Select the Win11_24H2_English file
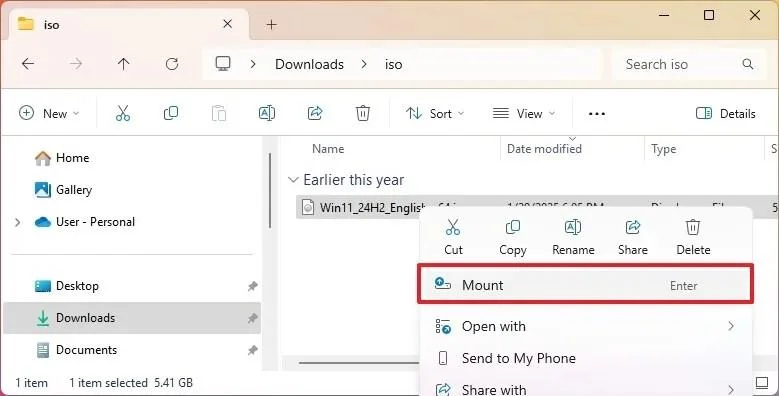Image resolution: width=779 pixels, height=396 pixels. pos(373,207)
